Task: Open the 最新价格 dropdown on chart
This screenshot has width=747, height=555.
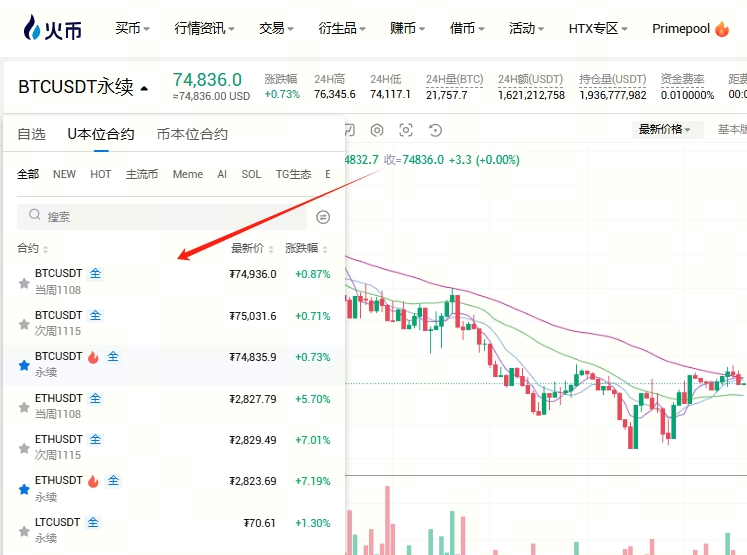Action: pyautogui.click(x=670, y=129)
